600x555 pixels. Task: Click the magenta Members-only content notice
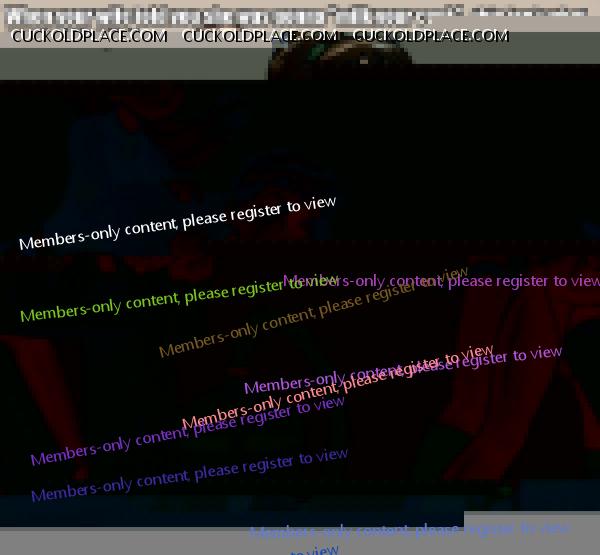point(441,281)
